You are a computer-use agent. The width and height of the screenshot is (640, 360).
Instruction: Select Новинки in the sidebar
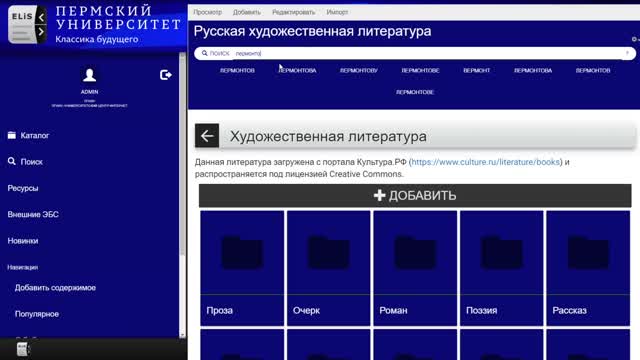pos(23,241)
